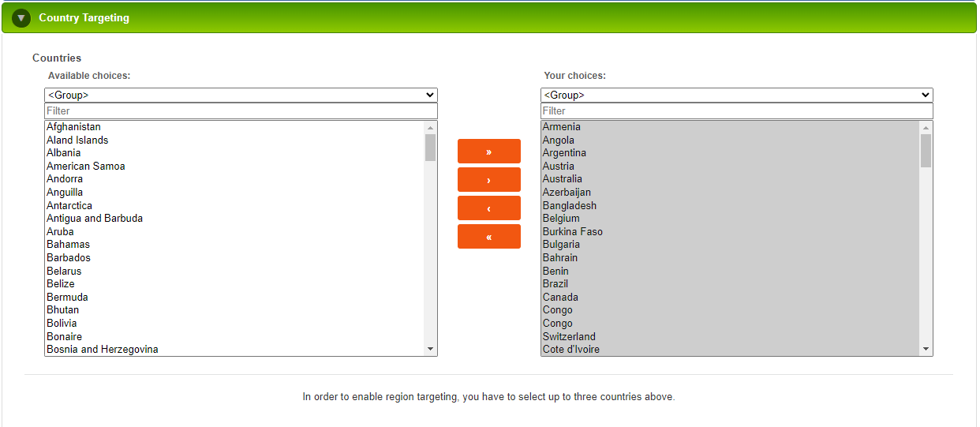The height and width of the screenshot is (427, 980).
Task: Select Bahrain in your choices
Action: pyautogui.click(x=731, y=258)
